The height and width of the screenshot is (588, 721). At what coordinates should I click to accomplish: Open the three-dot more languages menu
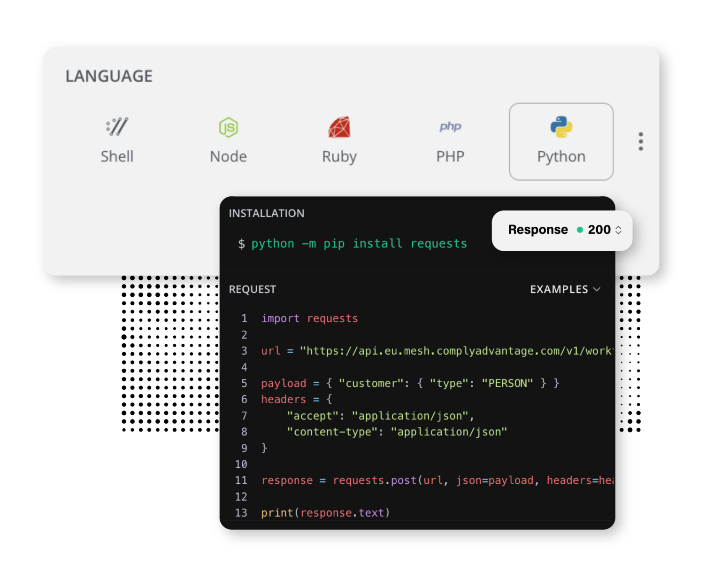[640, 141]
